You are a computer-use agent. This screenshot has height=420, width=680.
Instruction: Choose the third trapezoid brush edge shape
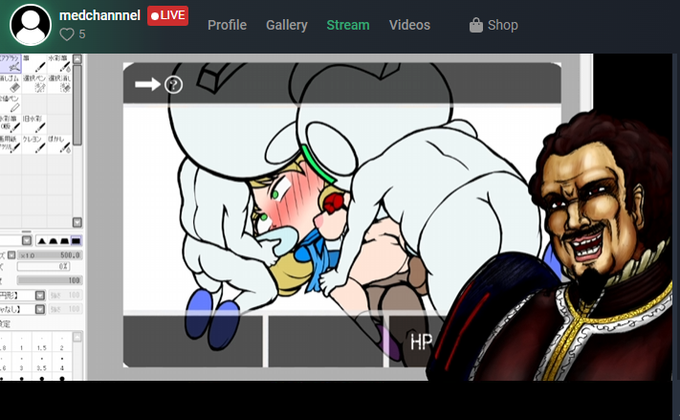(64, 241)
